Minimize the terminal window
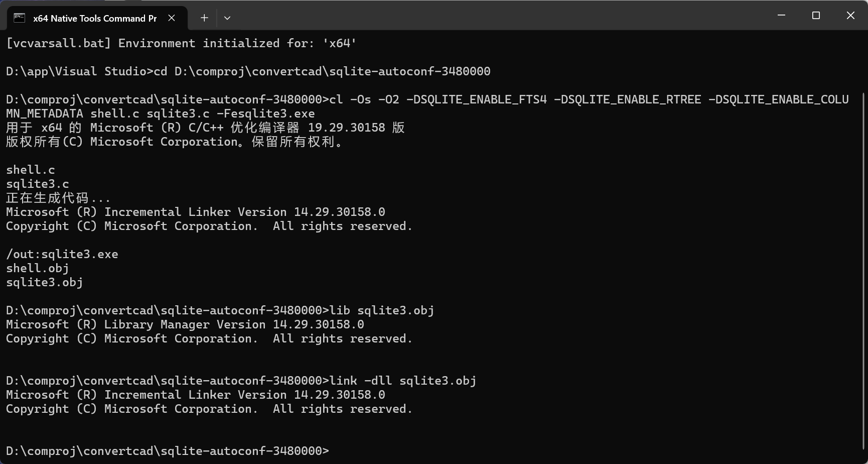868x464 pixels. click(x=781, y=15)
